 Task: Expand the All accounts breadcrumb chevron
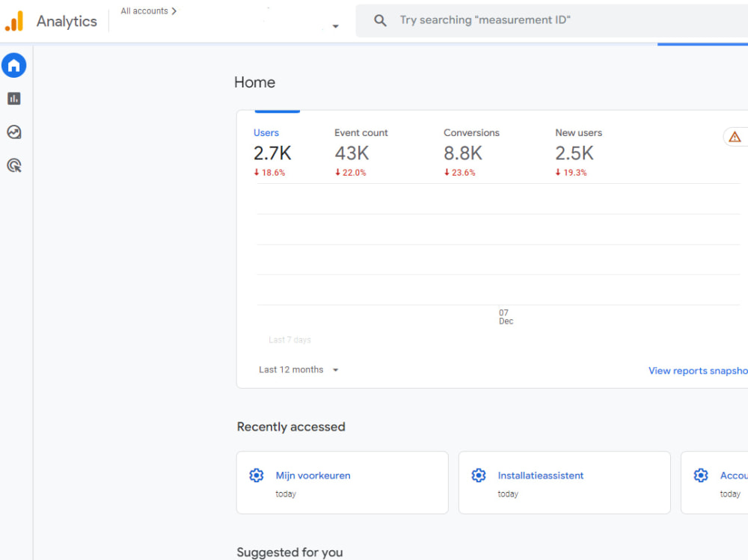(173, 10)
